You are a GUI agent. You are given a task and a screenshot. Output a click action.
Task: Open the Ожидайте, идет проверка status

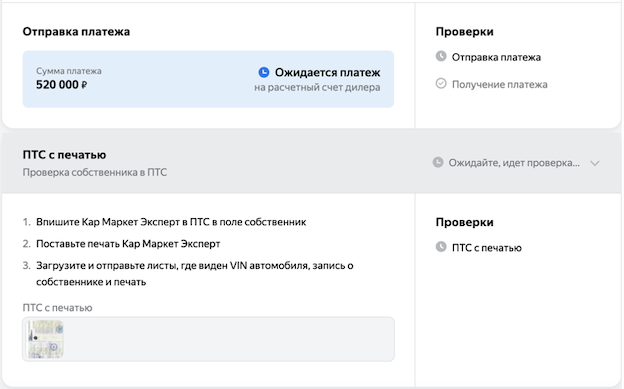click(514, 163)
